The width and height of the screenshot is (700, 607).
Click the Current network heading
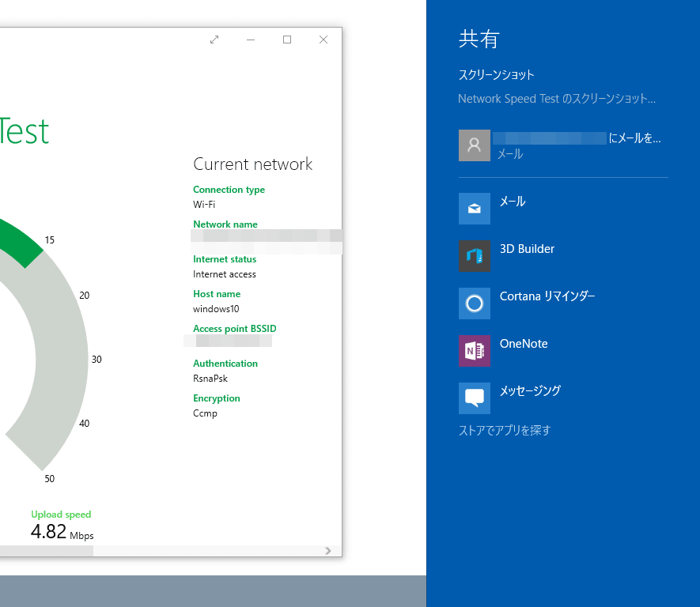point(252,164)
